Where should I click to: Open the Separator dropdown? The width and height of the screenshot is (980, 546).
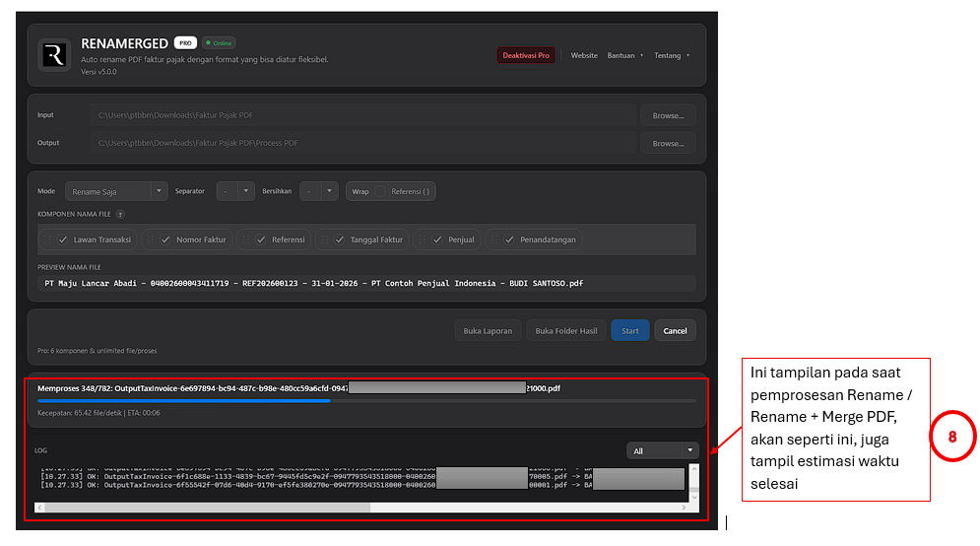click(235, 191)
